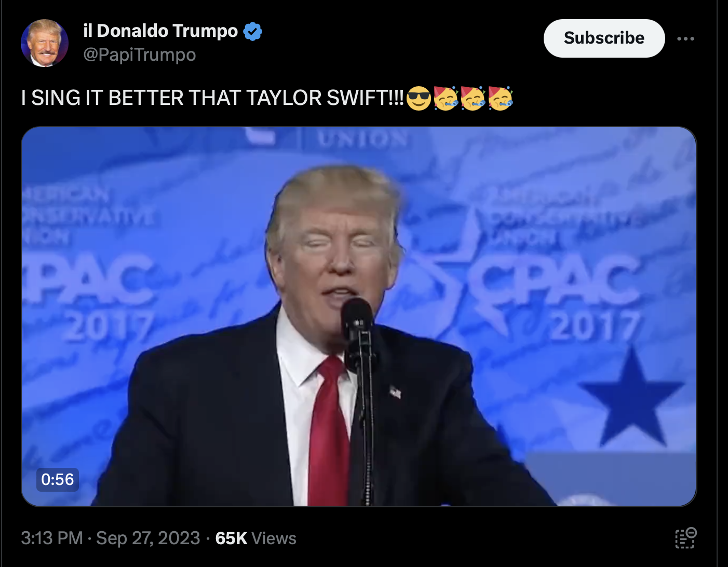Subscribe to il Donaldo Trumpo
The image size is (728, 567).
[x=604, y=38]
